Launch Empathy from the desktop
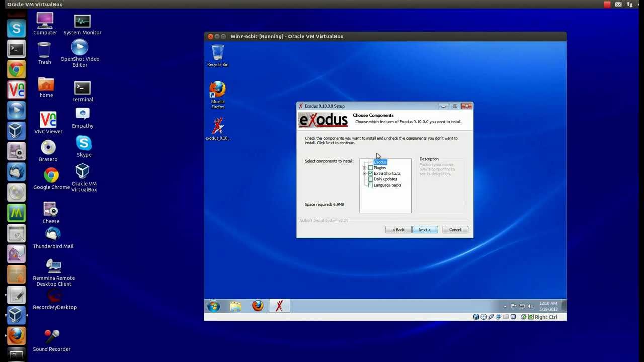 [x=83, y=118]
